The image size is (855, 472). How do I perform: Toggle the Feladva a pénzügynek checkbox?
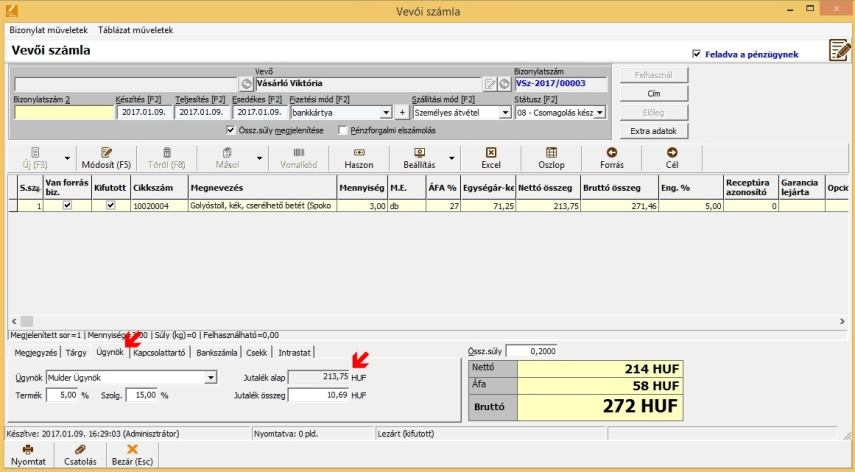coord(697,54)
